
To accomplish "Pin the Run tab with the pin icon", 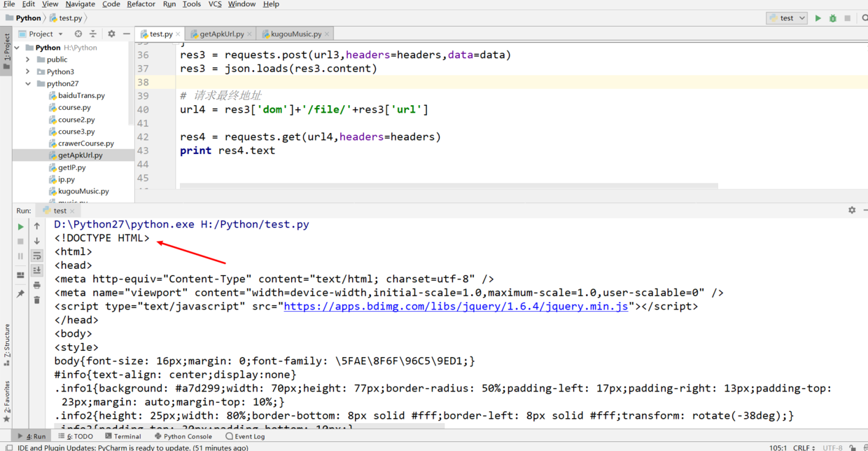I will 20,293.
